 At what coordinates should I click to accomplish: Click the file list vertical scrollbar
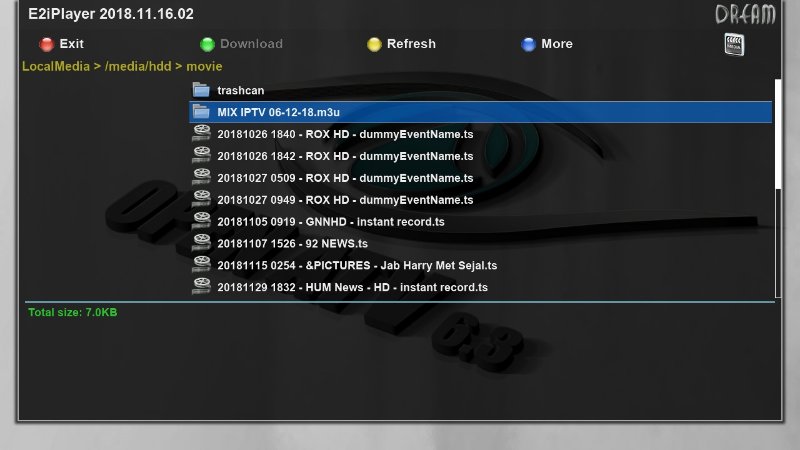tap(778, 188)
